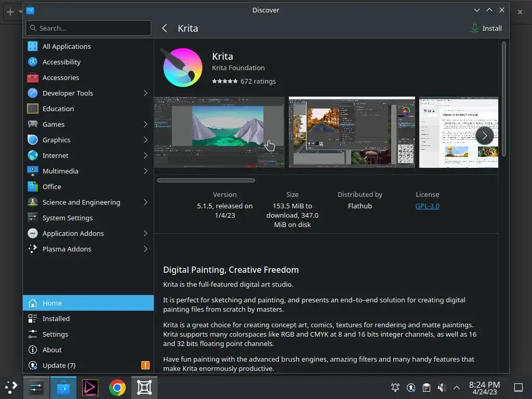Click the updates tray icon
The width and height of the screenshot is (532, 399).
pos(411,388)
